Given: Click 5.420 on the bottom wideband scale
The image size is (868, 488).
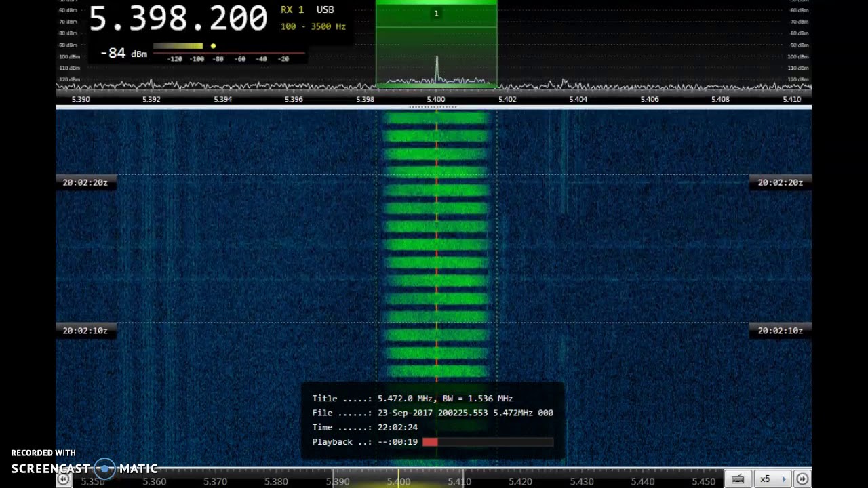Looking at the screenshot, I should coord(520,481).
